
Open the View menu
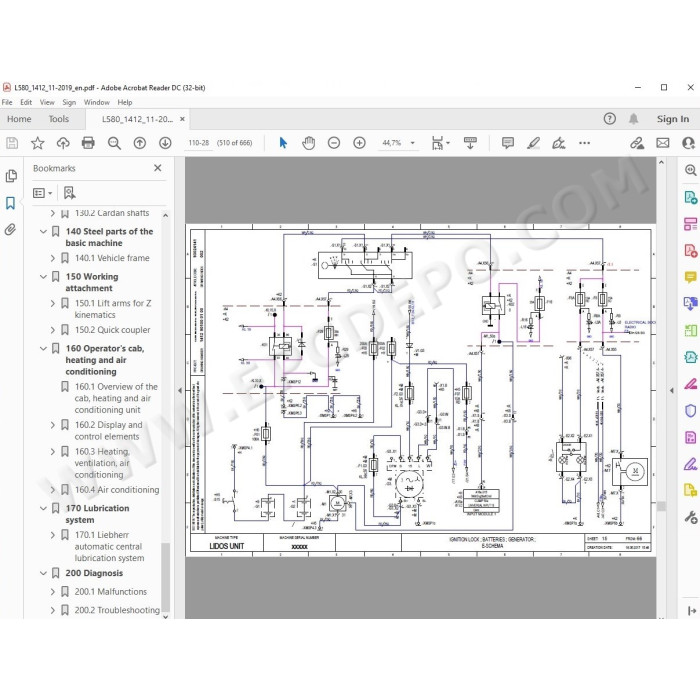coord(47,102)
